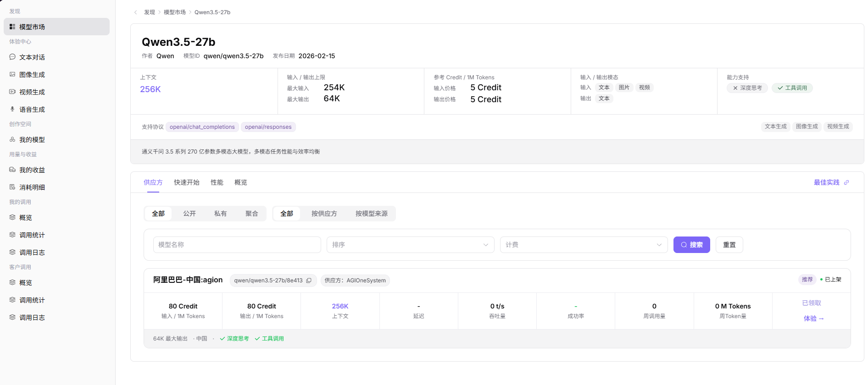The width and height of the screenshot is (868, 385).
Task: Open 文本对话 via its chat bubble icon
Action: [x=12, y=57]
